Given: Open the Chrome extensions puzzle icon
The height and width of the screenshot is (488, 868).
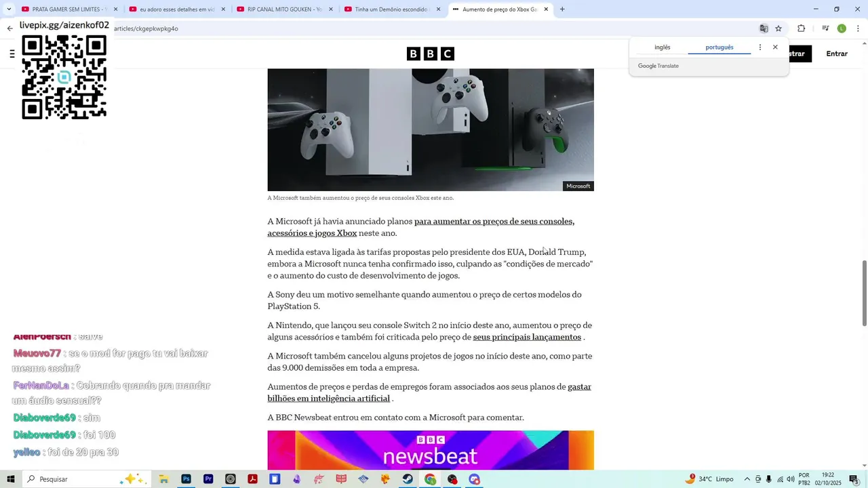Looking at the screenshot, I should point(801,28).
